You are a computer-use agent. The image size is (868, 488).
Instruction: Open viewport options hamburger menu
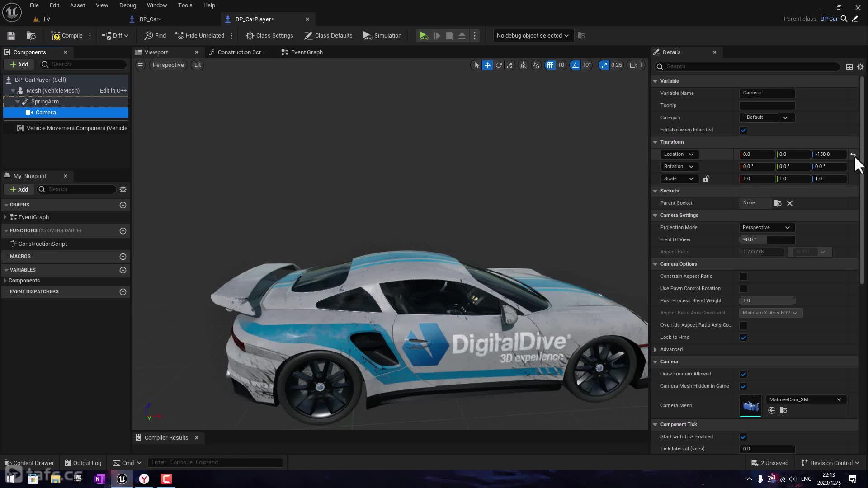141,65
